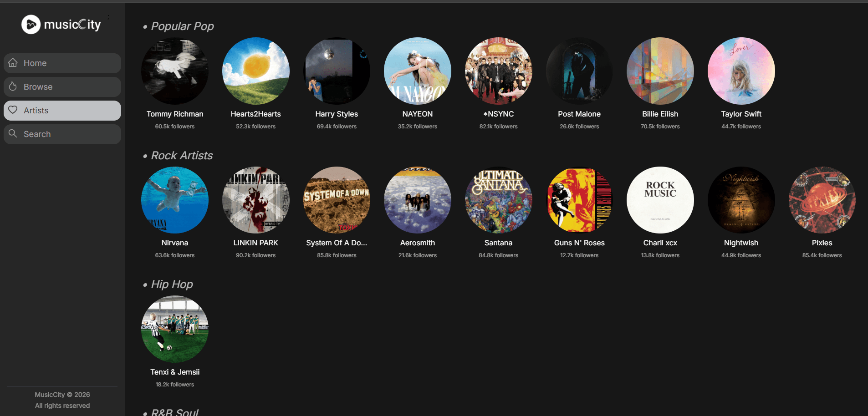Screen dimensions: 868x416
Task: Open Tenxi & Jemsii artist picture
Action: pyautogui.click(x=175, y=329)
